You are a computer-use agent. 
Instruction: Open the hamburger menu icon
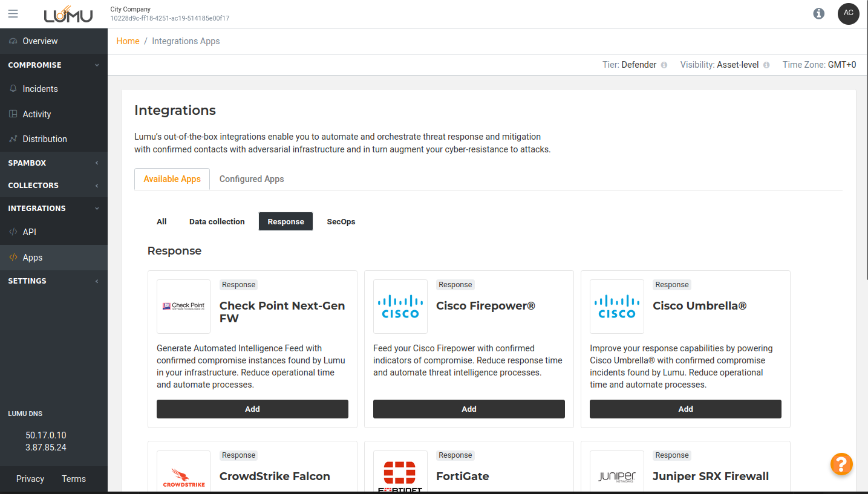click(x=13, y=14)
